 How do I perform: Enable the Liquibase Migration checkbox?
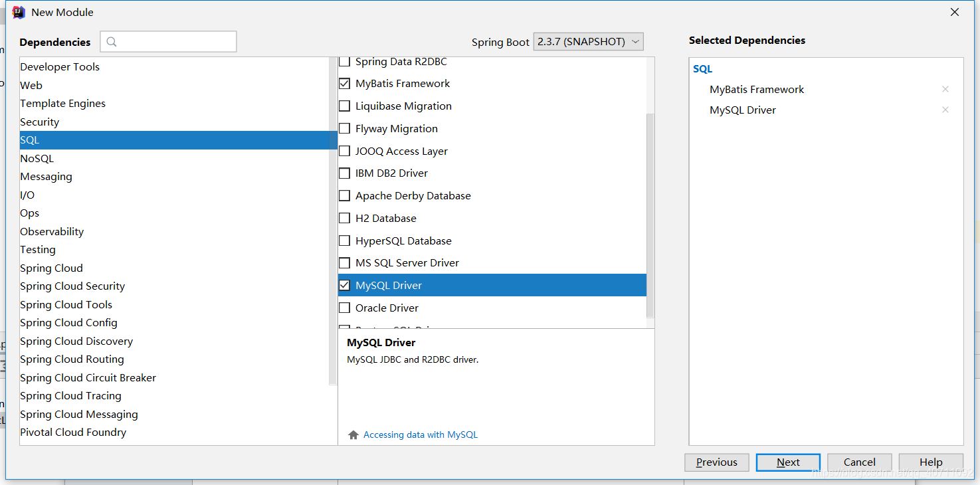(344, 106)
